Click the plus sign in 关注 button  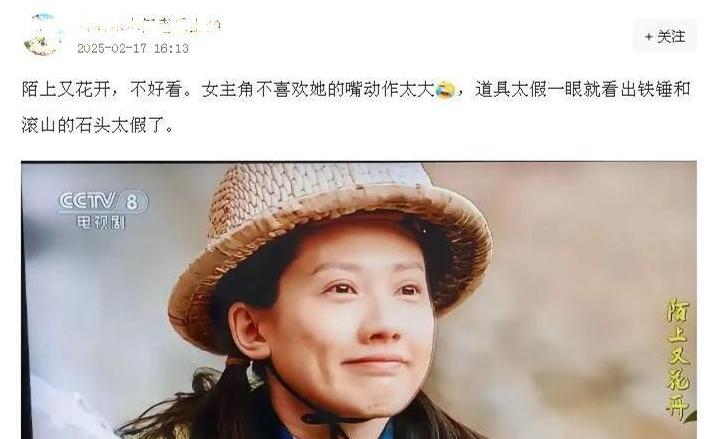pos(648,37)
